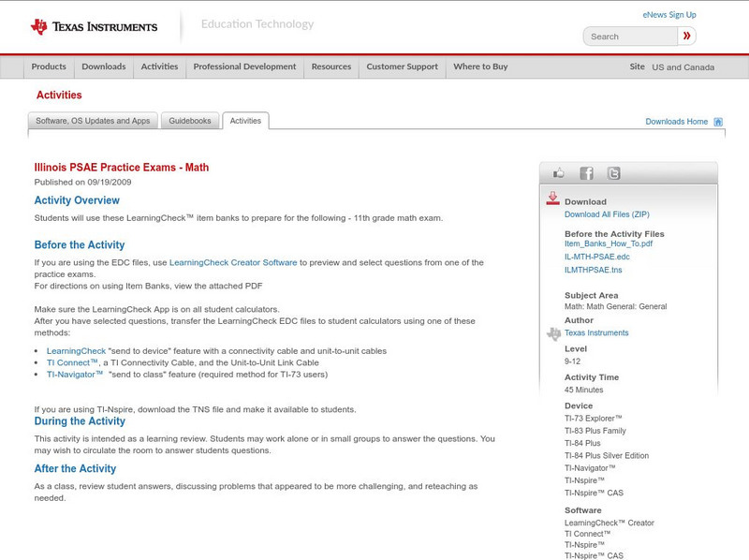Click the Downloads Home download icon

(718, 121)
